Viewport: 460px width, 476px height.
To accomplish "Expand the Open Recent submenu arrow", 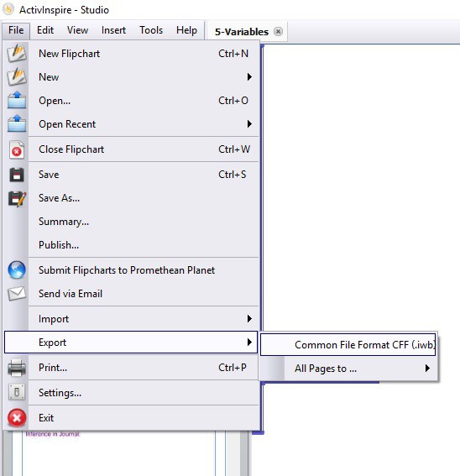I will tap(249, 124).
